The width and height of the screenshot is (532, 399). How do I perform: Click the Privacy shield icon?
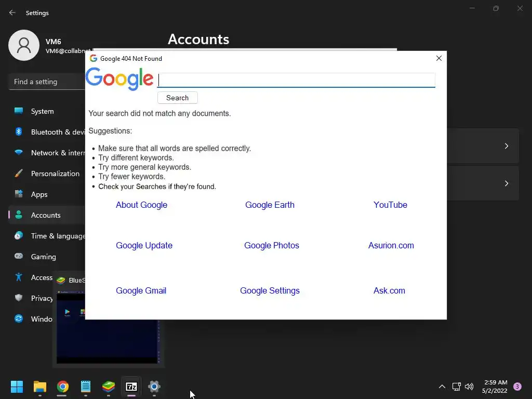tap(19, 298)
